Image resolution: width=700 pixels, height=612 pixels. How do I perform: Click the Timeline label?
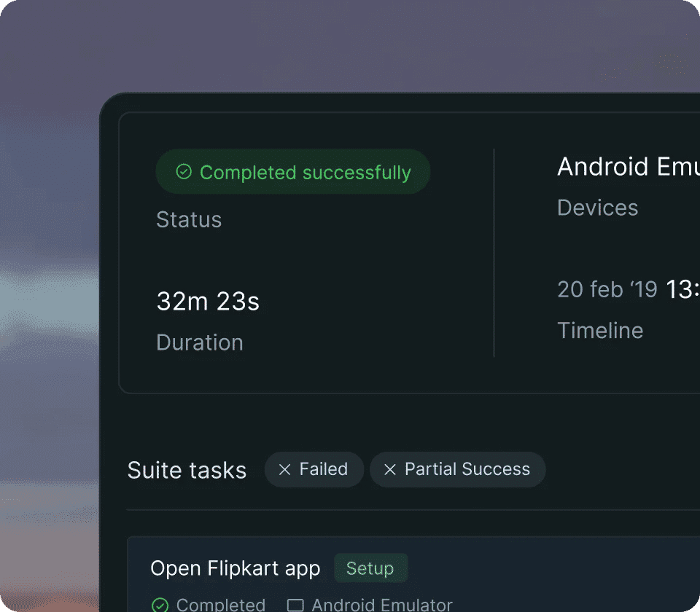600,330
